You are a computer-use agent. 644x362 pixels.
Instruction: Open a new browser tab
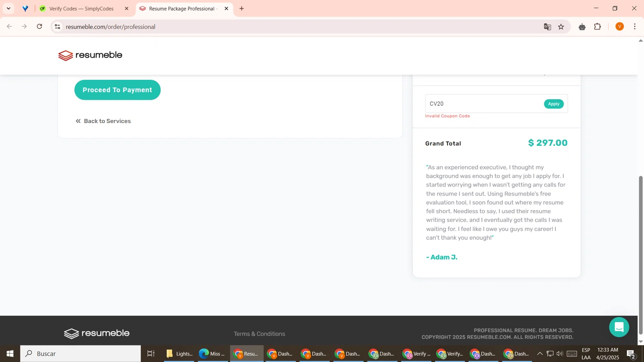tap(242, 9)
